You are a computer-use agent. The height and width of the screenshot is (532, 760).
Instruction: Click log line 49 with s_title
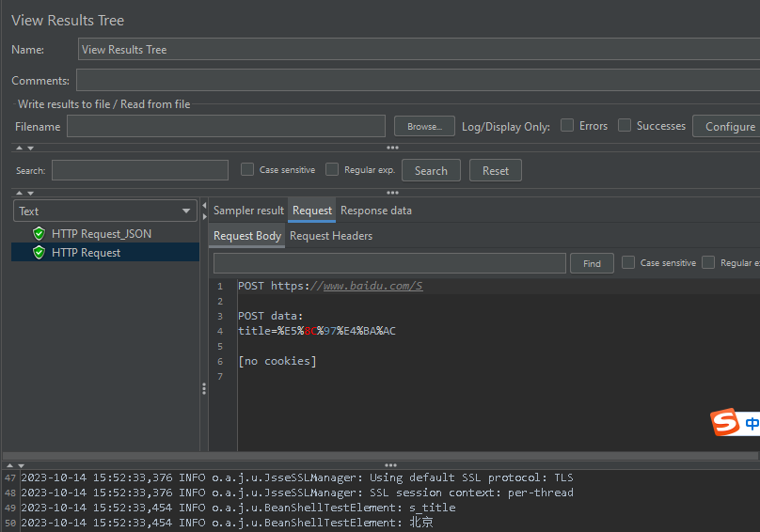[x=239, y=508]
